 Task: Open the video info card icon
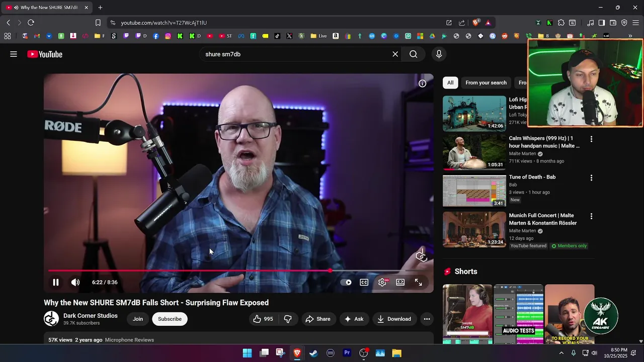[422, 83]
